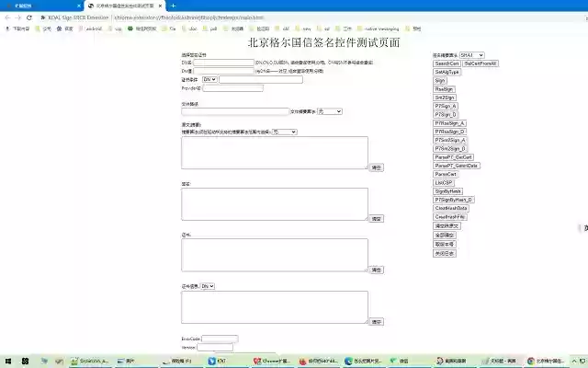Click the P7SignByHash_D button
588x368 pixels.
pyautogui.click(x=454, y=200)
